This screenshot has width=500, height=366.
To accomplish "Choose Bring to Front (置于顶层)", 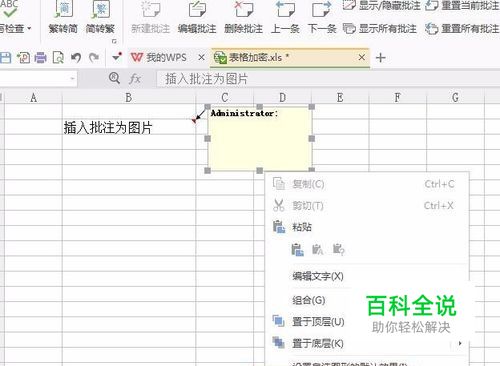I will pos(318,322).
